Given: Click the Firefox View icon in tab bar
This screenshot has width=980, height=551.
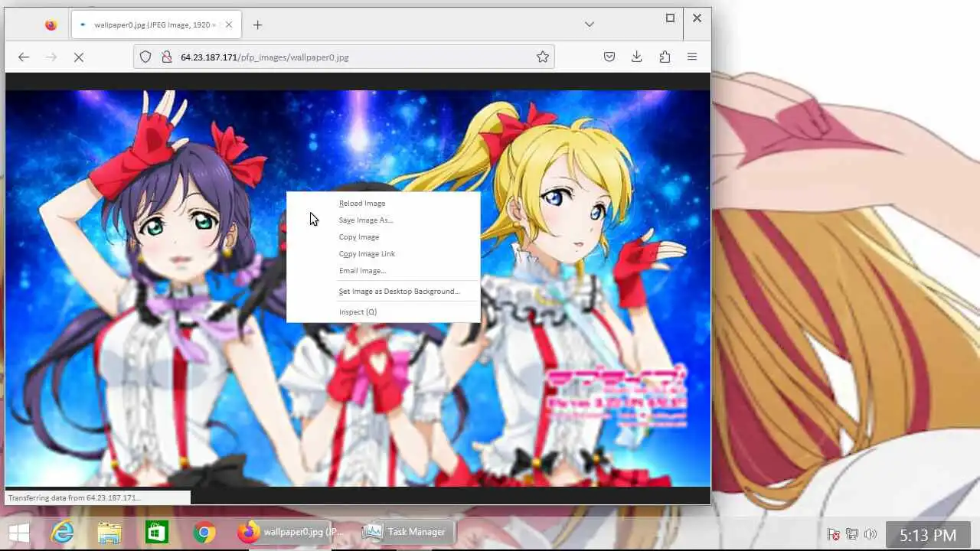Looking at the screenshot, I should 51,24.
